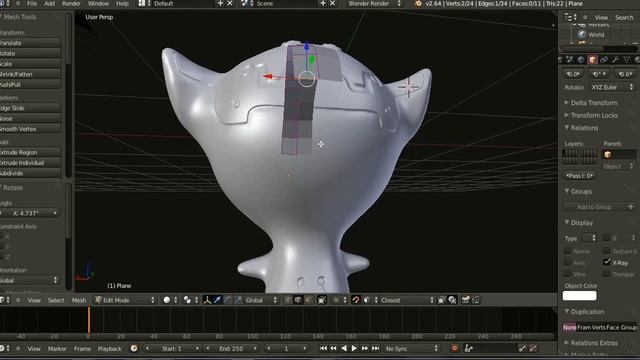
Task: Open the File menu
Action: click(x=32, y=4)
